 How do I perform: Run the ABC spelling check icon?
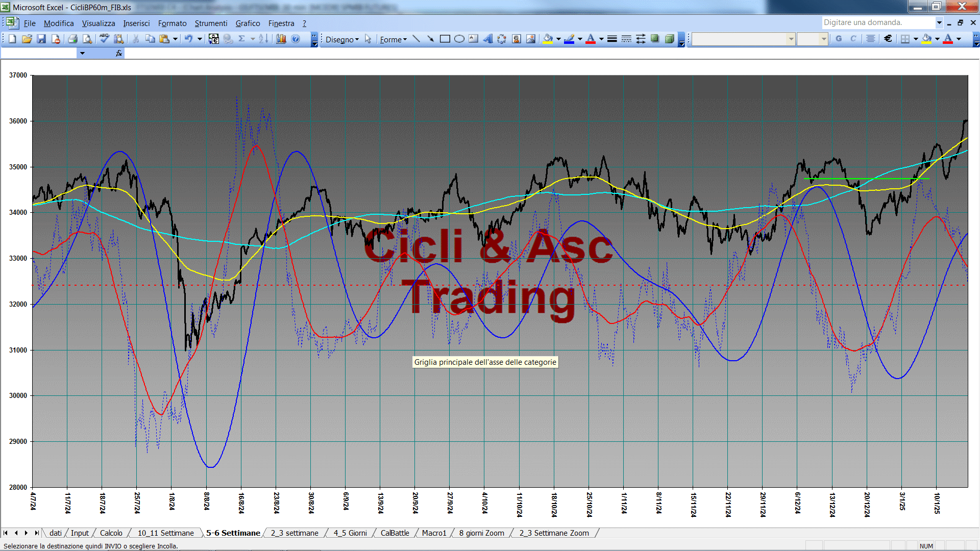(x=104, y=39)
